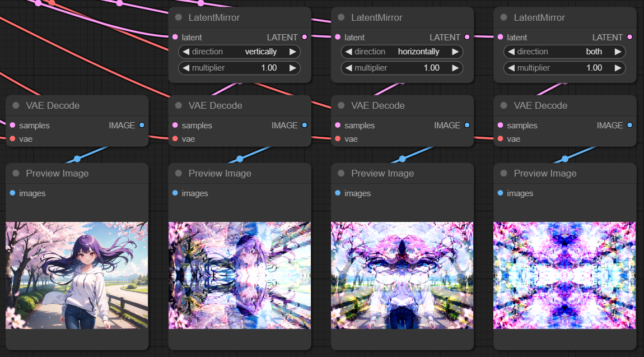The height and width of the screenshot is (357, 644).
Task: Click images input socket on third Preview Image
Action: coord(338,193)
